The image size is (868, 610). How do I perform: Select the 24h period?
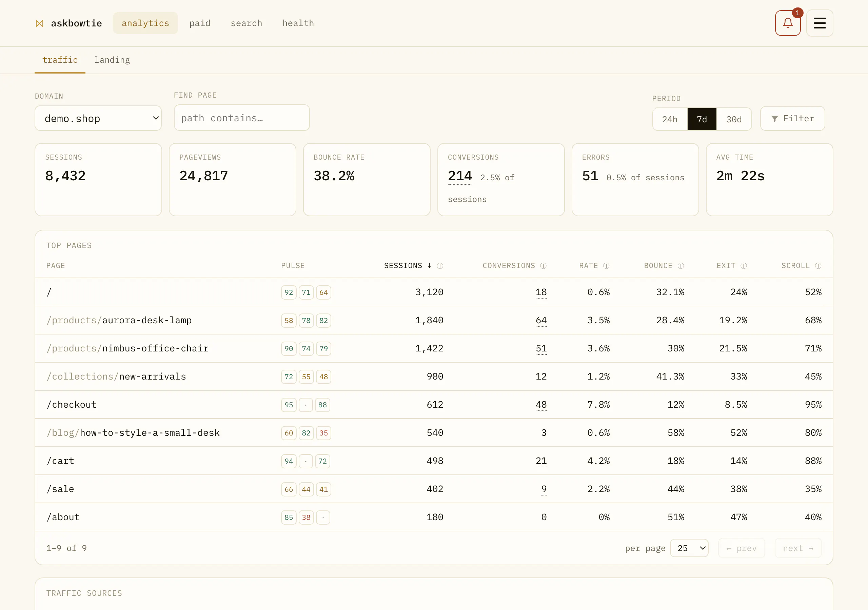[x=670, y=119]
